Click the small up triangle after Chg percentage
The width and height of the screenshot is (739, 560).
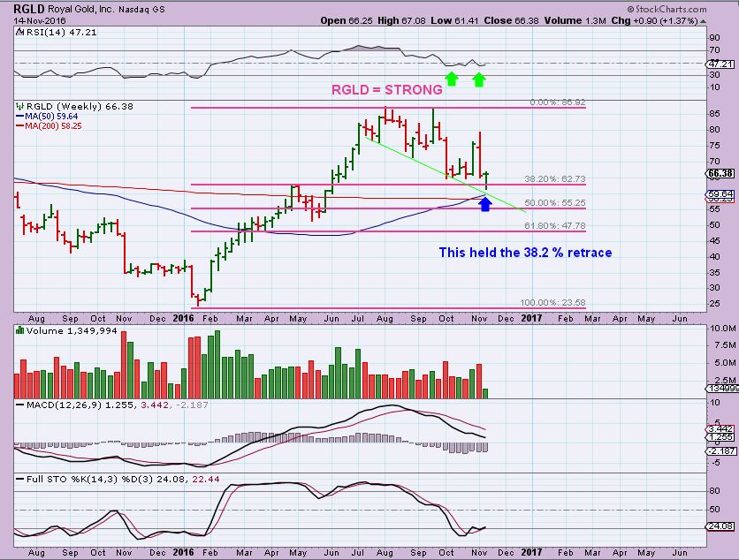click(x=703, y=21)
